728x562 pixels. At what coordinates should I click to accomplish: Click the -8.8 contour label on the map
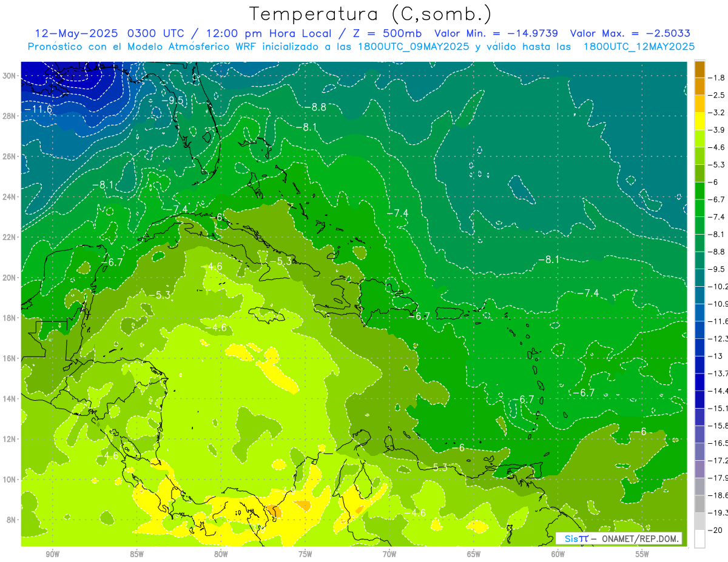pos(315,107)
